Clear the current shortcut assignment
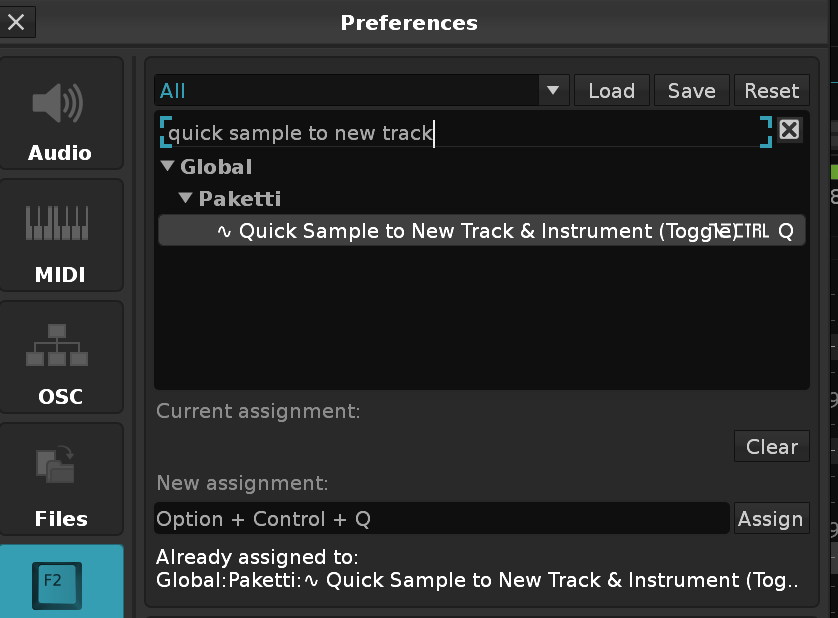This screenshot has height=618, width=838. (x=771, y=447)
